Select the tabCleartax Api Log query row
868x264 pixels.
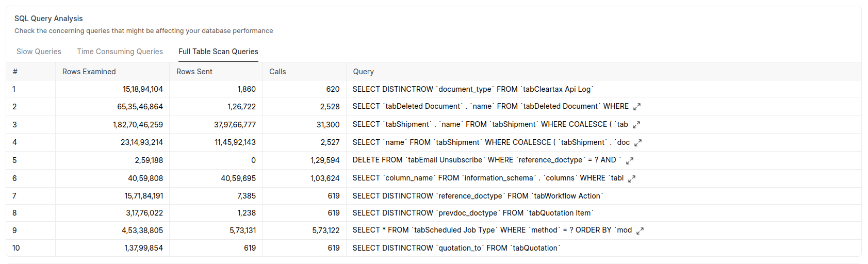(473, 89)
